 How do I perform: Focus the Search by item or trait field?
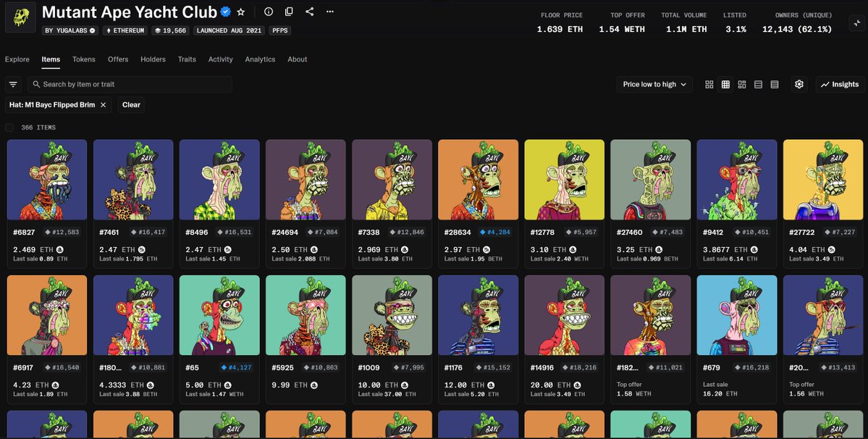pyautogui.click(x=130, y=84)
